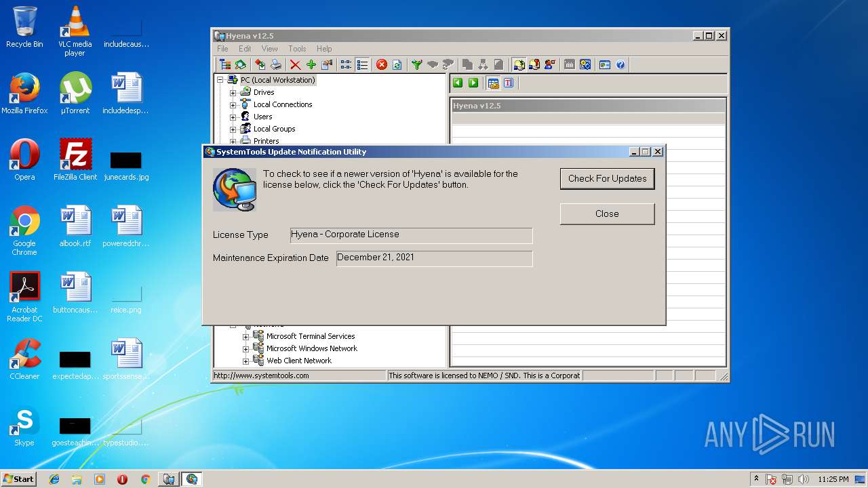Select the CCleaner desktop icon

24,359
